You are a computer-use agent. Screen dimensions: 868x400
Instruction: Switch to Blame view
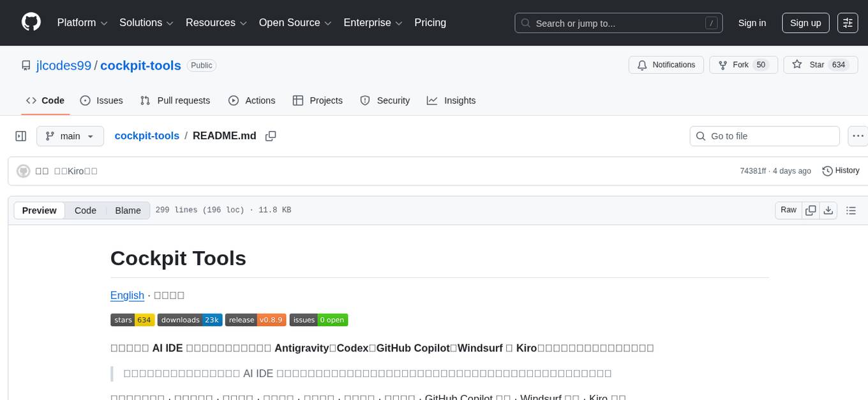tap(128, 210)
